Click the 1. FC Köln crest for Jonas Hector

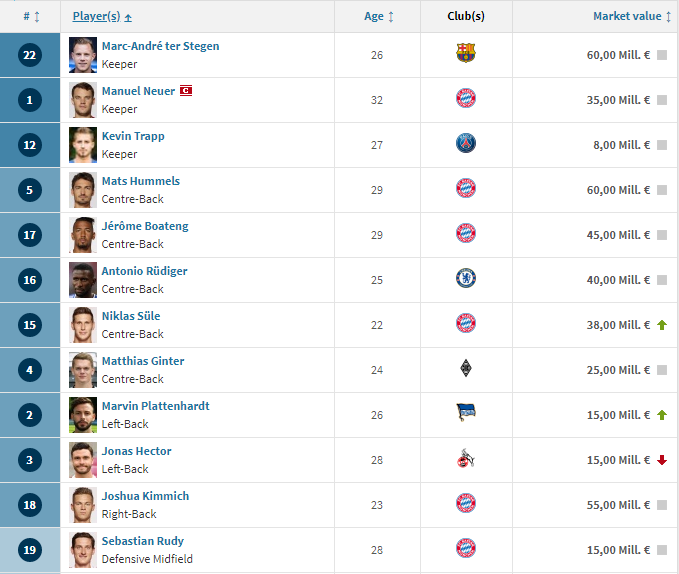tap(466, 458)
